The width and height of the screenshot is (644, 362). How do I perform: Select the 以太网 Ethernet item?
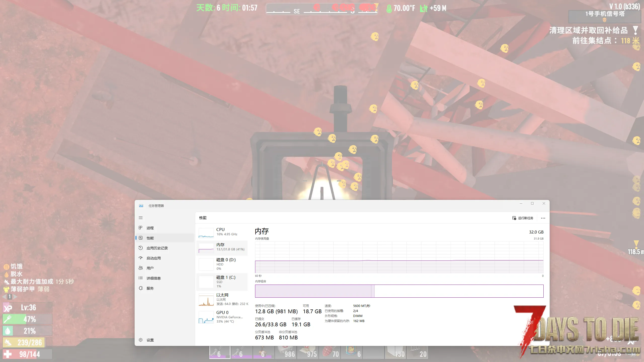pos(222,299)
